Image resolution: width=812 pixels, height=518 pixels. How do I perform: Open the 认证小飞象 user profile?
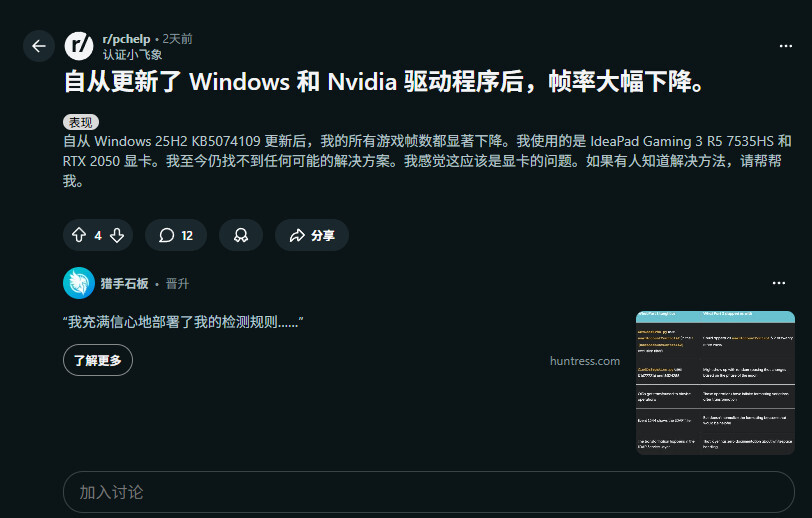point(132,54)
